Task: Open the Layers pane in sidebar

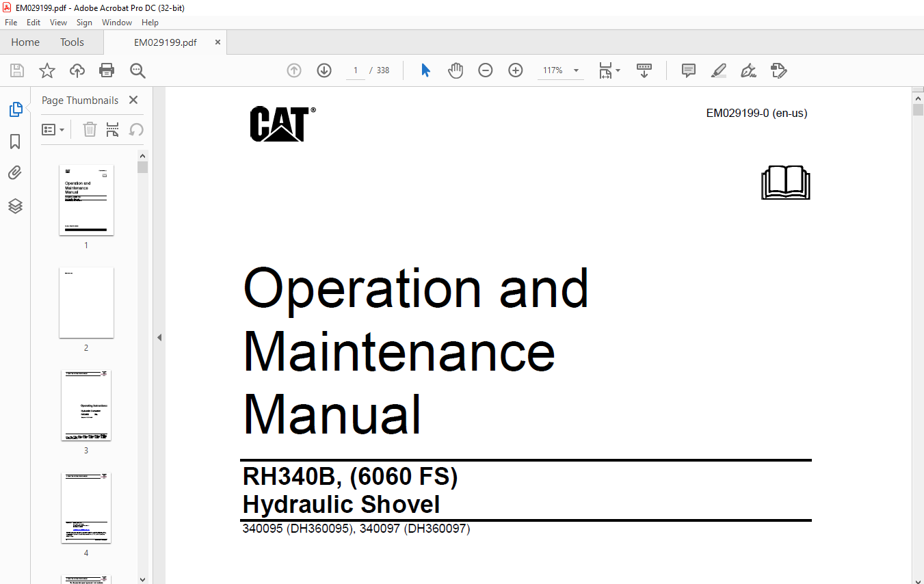Action: tap(15, 206)
